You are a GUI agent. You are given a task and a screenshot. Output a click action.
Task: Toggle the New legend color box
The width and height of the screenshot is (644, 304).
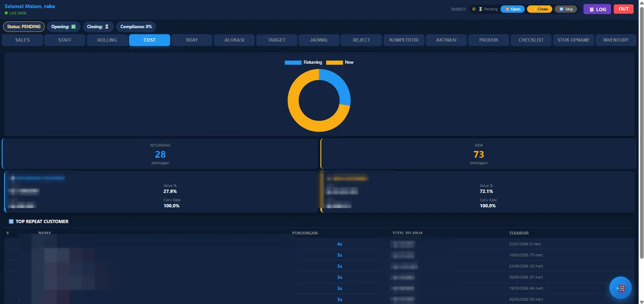[x=334, y=62]
